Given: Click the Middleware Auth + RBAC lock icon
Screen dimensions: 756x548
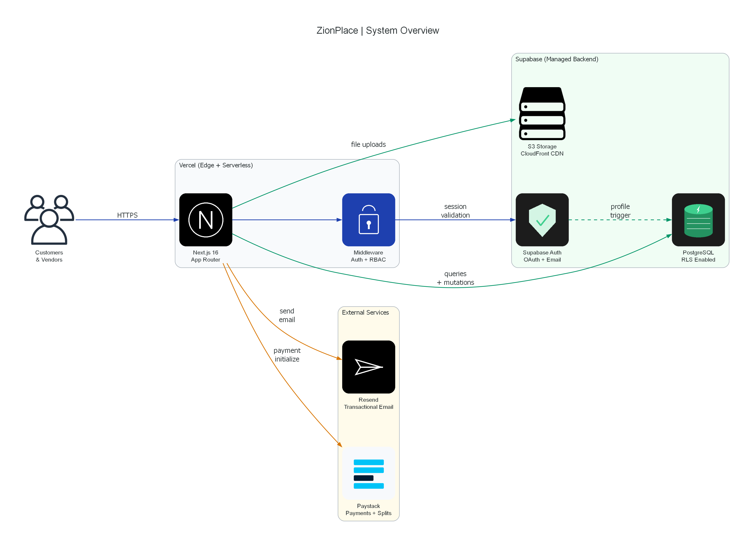Looking at the screenshot, I should click(x=368, y=220).
